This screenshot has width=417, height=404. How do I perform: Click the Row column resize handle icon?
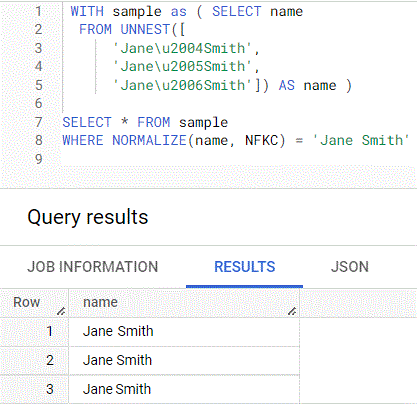[x=61, y=311]
